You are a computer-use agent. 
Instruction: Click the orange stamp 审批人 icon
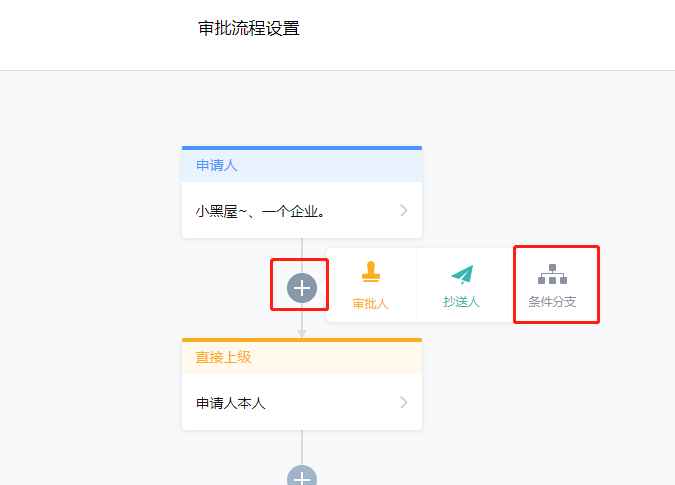(x=371, y=272)
